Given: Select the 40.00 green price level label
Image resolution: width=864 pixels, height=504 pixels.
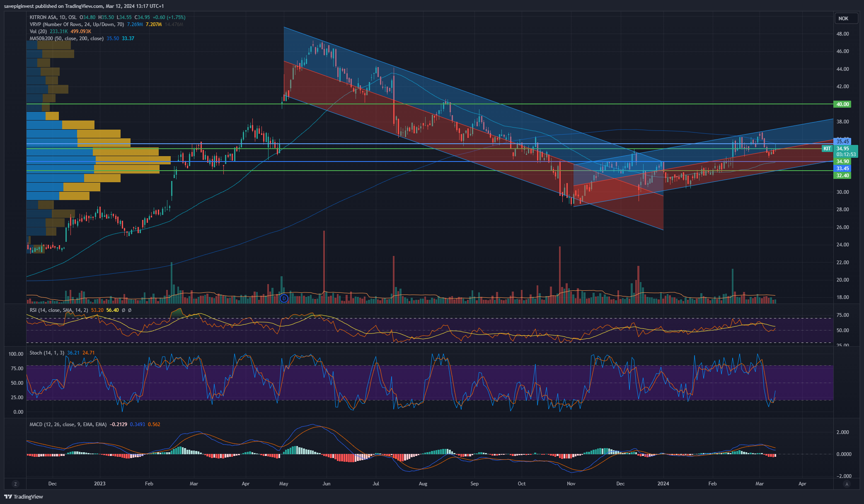Looking at the screenshot, I should 842,104.
